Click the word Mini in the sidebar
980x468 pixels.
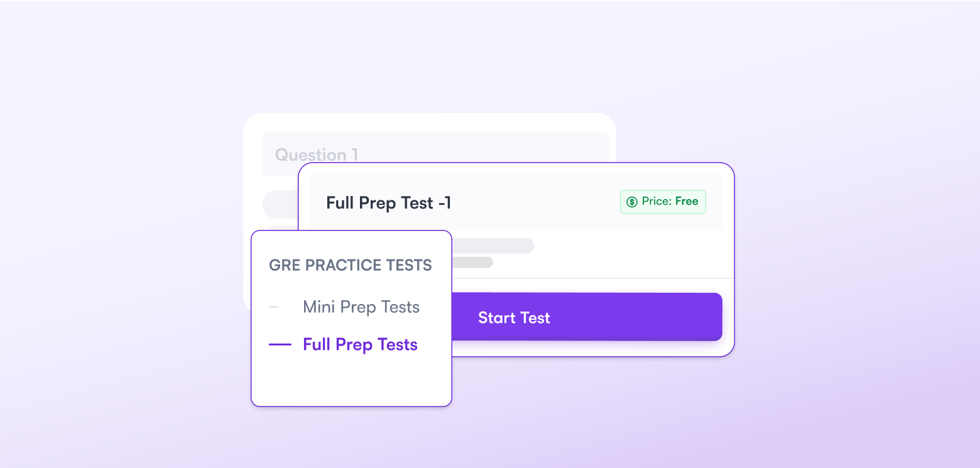click(x=318, y=307)
